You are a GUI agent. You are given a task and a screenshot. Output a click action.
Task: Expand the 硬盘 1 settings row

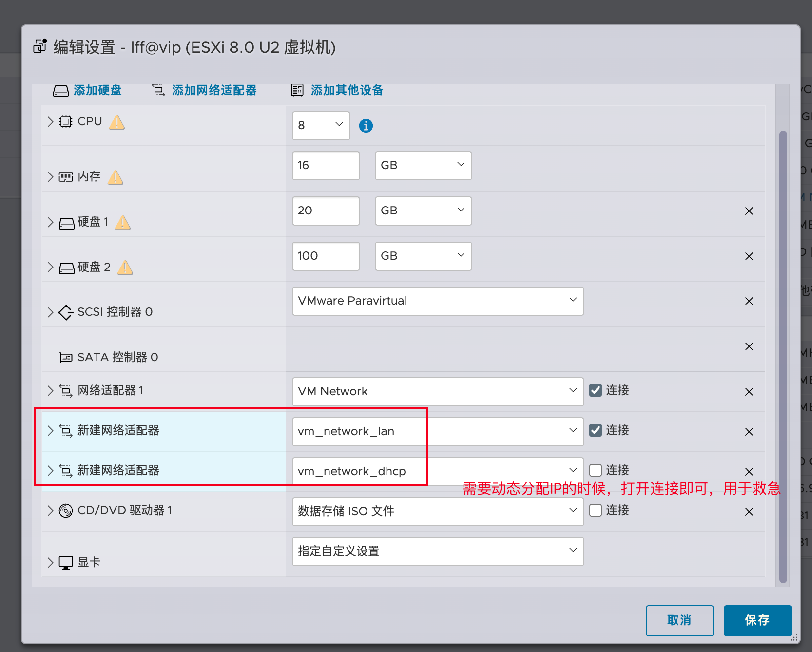click(51, 222)
